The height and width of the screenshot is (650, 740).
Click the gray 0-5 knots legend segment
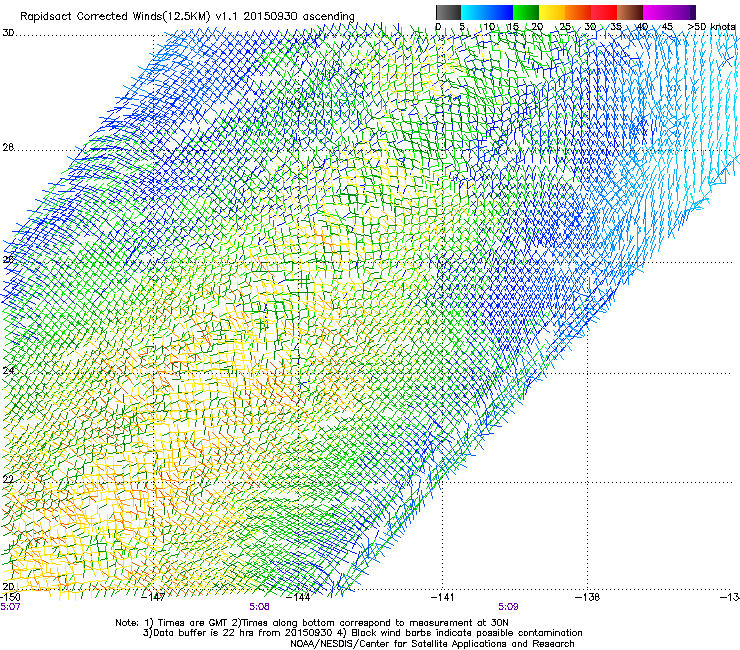pos(448,12)
